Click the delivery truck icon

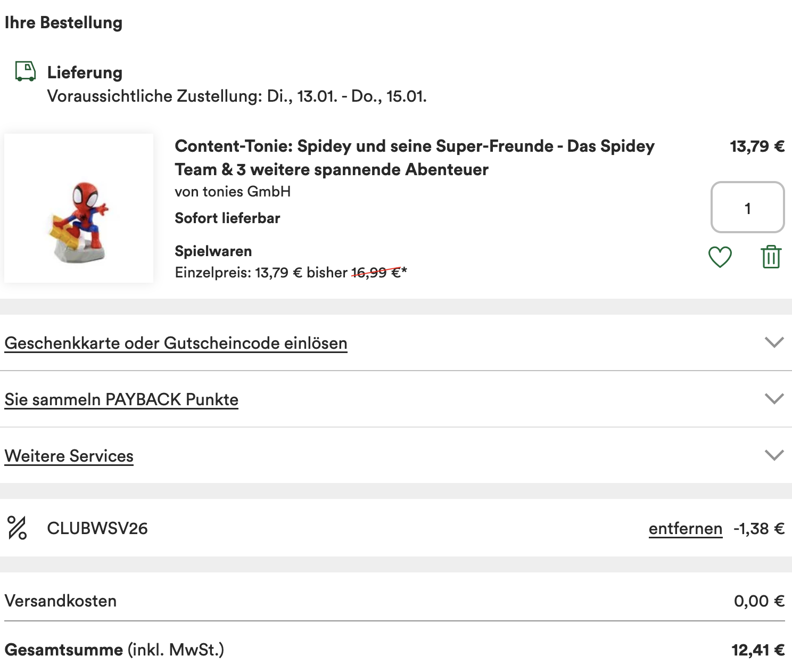click(x=25, y=71)
